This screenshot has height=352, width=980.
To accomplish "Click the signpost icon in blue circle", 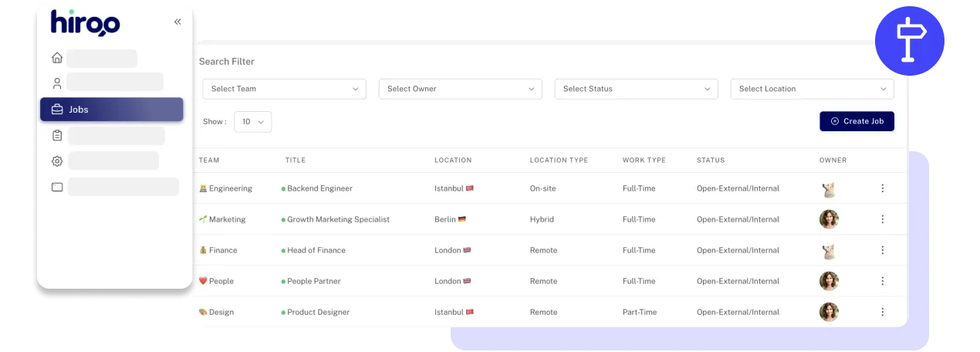I will coord(910,40).
